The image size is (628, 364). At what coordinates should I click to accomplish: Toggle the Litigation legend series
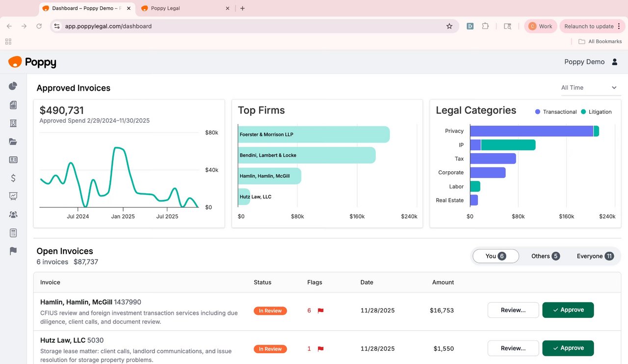[x=596, y=112]
